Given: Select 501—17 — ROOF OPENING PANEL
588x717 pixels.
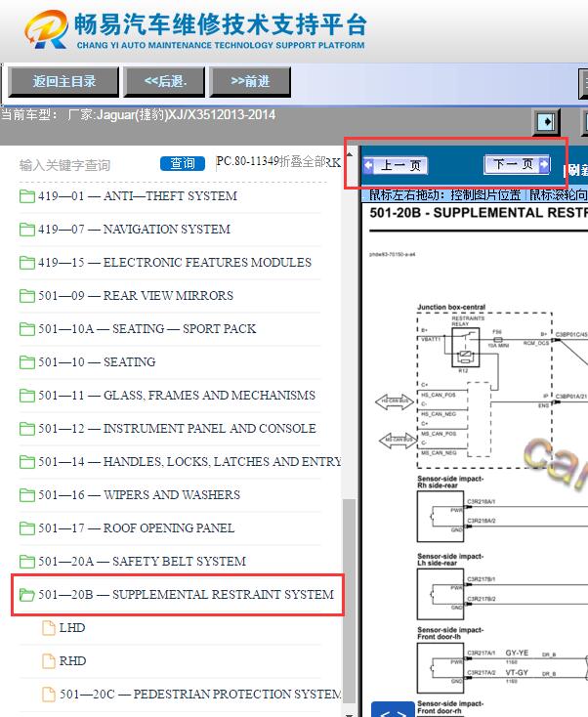Looking at the screenshot, I should click(x=136, y=528).
